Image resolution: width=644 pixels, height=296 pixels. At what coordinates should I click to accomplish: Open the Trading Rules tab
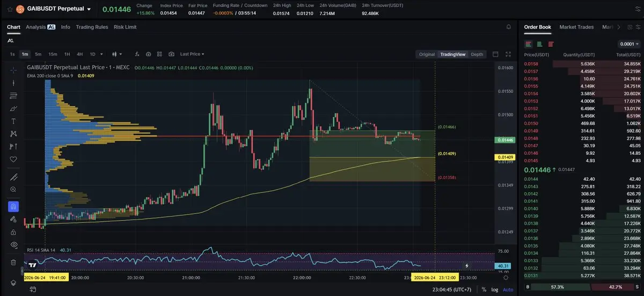[x=92, y=27]
